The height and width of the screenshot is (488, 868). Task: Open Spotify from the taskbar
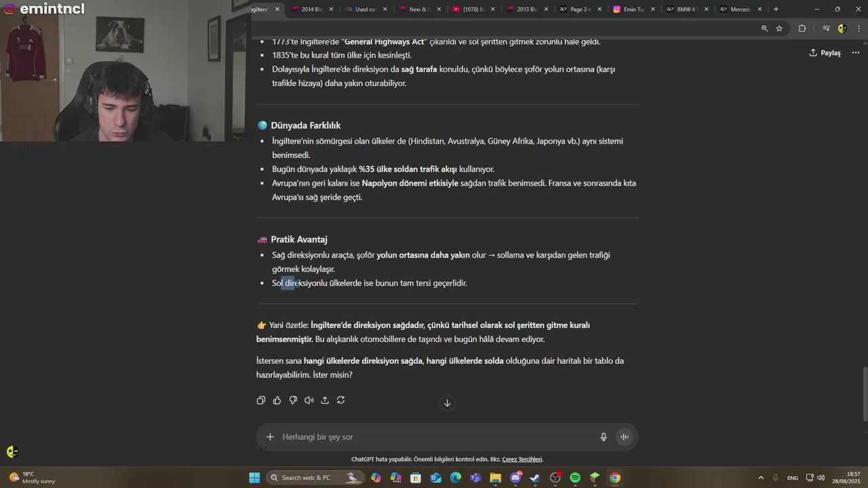tap(575, 478)
